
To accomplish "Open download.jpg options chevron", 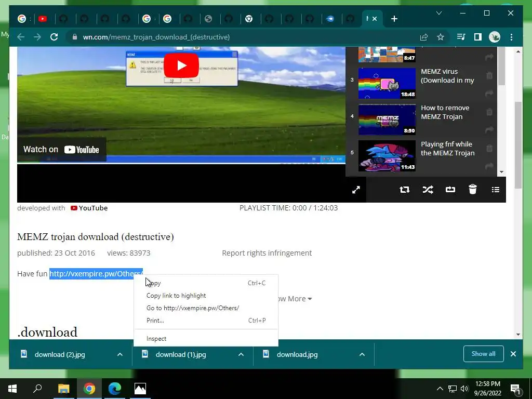I will (362, 354).
